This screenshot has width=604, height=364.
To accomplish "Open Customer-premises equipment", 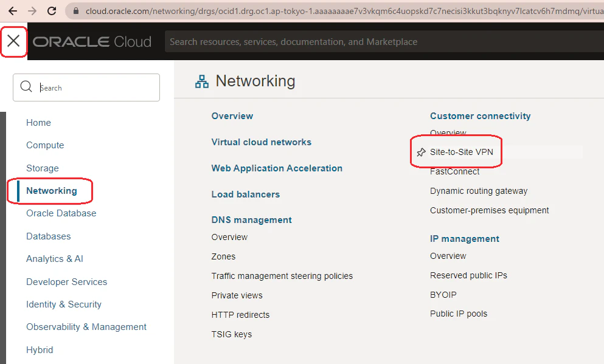I will (x=490, y=210).
